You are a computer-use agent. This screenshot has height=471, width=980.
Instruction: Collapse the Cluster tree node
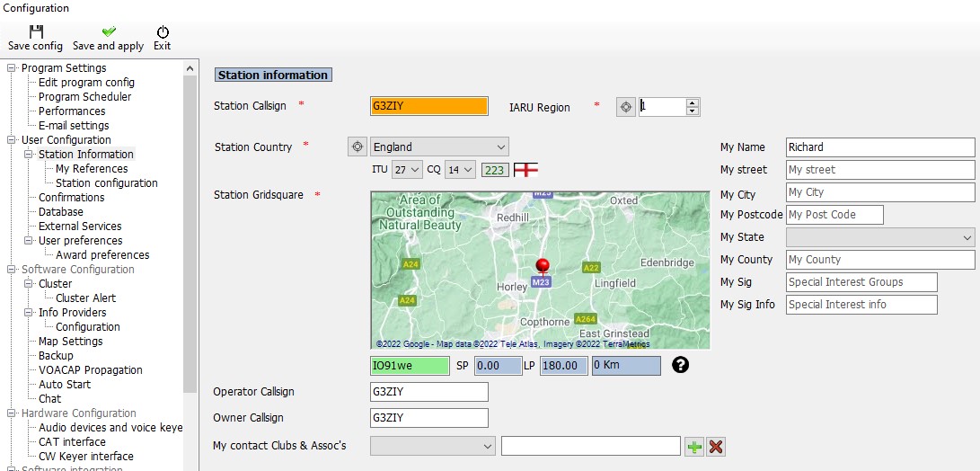28,283
